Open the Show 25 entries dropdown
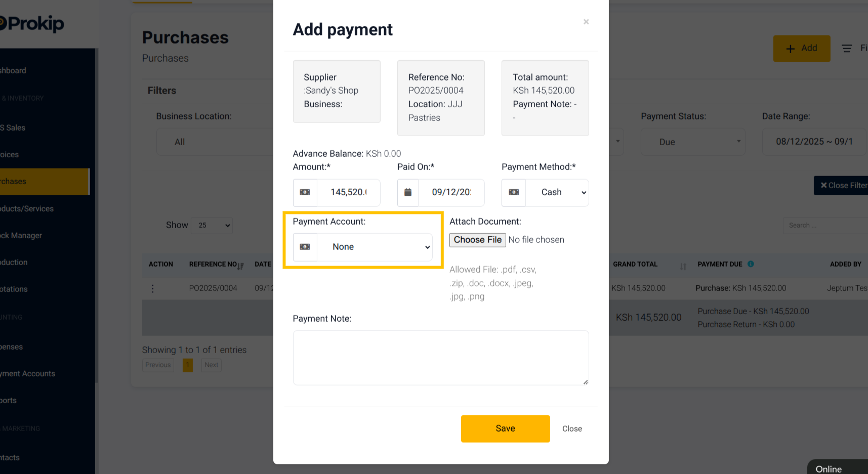Viewport: 868px width, 474px height. tap(212, 225)
